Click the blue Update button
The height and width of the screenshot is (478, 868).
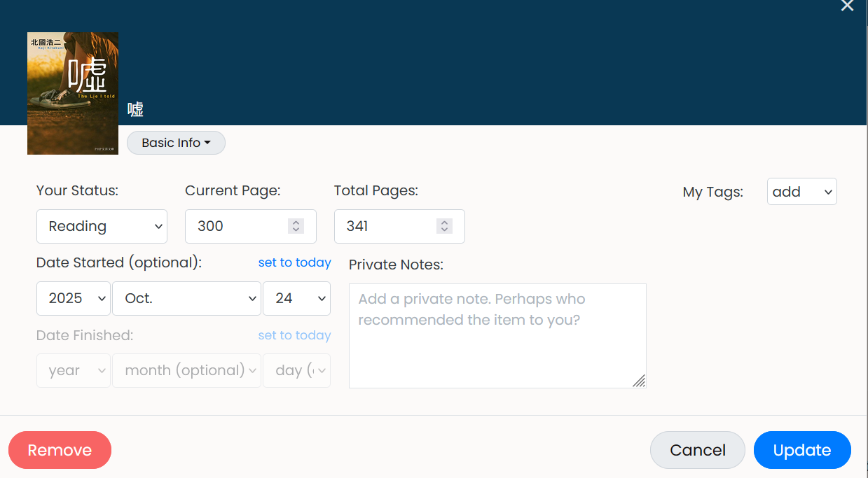tap(801, 450)
